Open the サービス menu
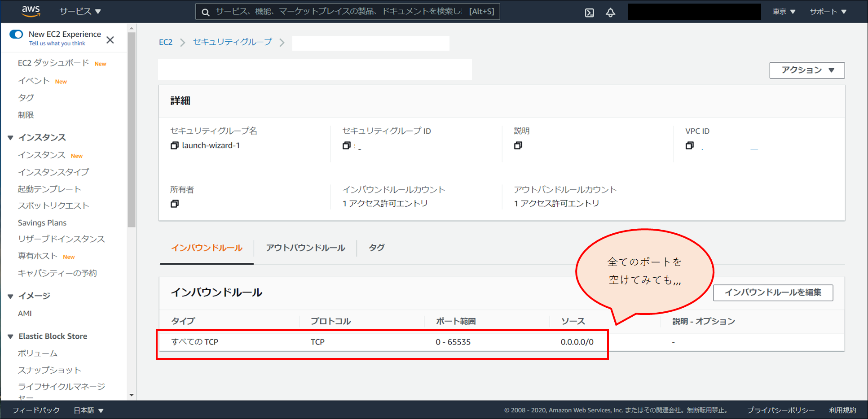The width and height of the screenshot is (868, 419). click(80, 12)
